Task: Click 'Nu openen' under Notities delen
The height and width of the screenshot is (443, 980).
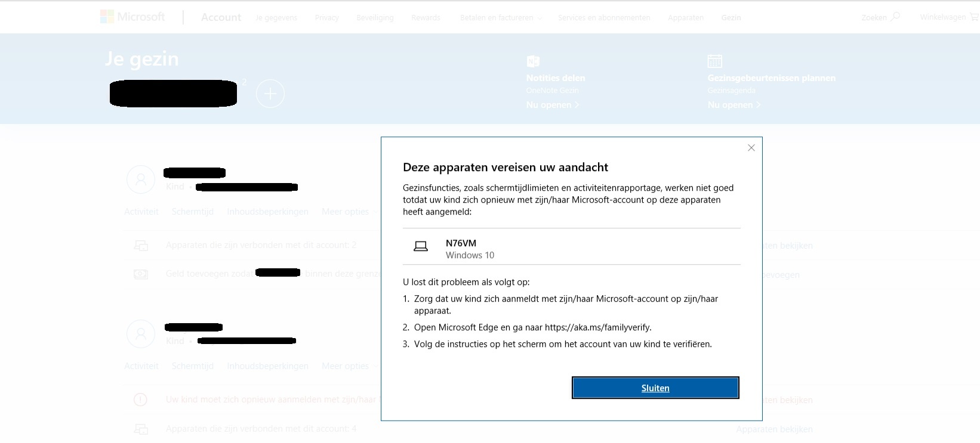Action: 549,104
